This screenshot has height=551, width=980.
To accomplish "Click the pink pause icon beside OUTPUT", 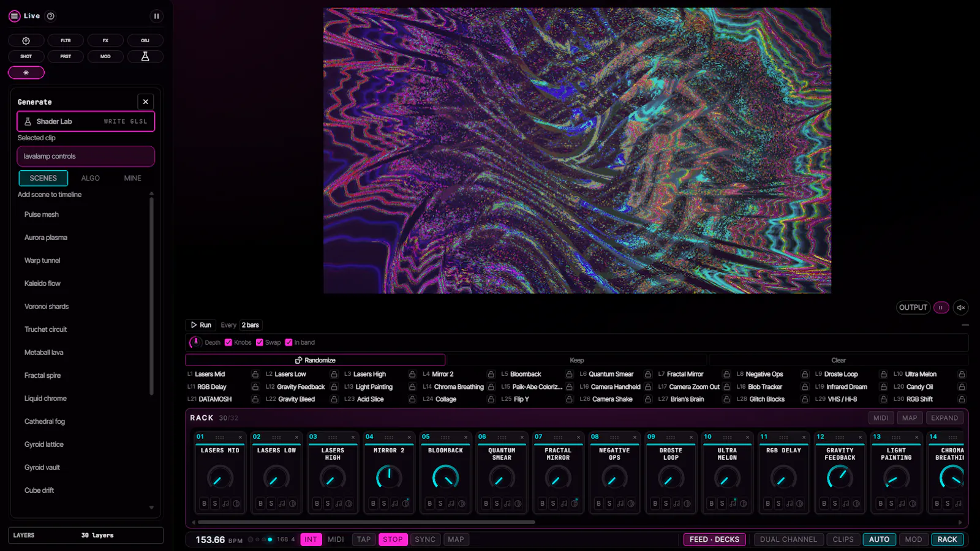I will (941, 307).
